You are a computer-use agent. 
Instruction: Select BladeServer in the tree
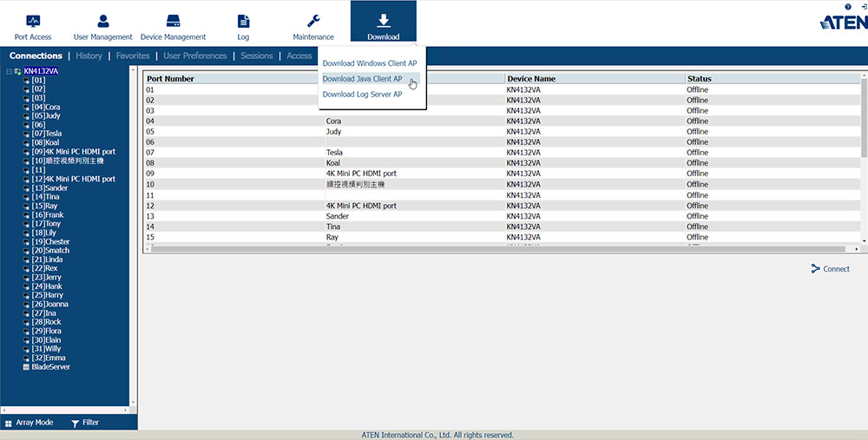pyautogui.click(x=50, y=367)
